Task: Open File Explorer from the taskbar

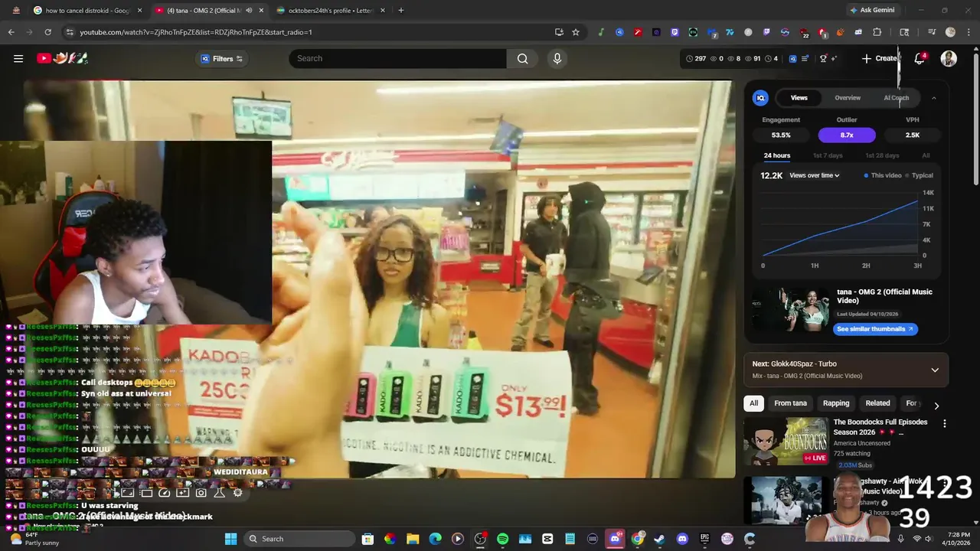Action: coord(412,539)
